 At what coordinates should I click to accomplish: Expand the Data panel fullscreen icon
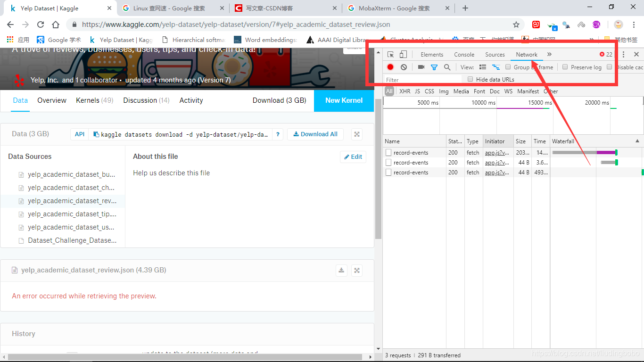pos(357,134)
